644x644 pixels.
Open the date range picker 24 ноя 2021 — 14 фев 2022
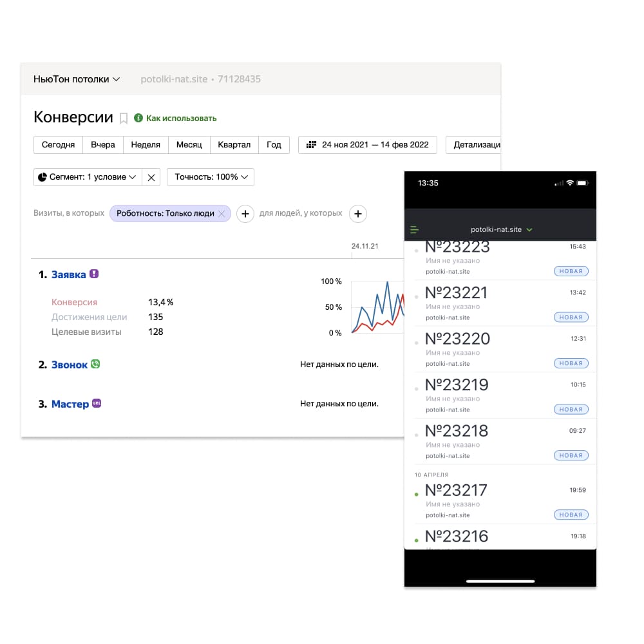[x=368, y=145]
